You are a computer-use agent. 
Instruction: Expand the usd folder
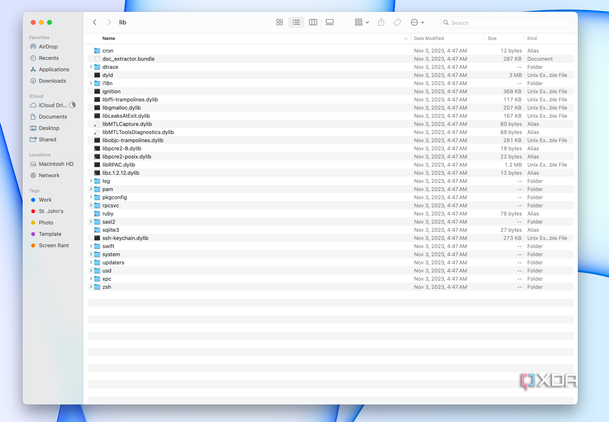pos(91,271)
